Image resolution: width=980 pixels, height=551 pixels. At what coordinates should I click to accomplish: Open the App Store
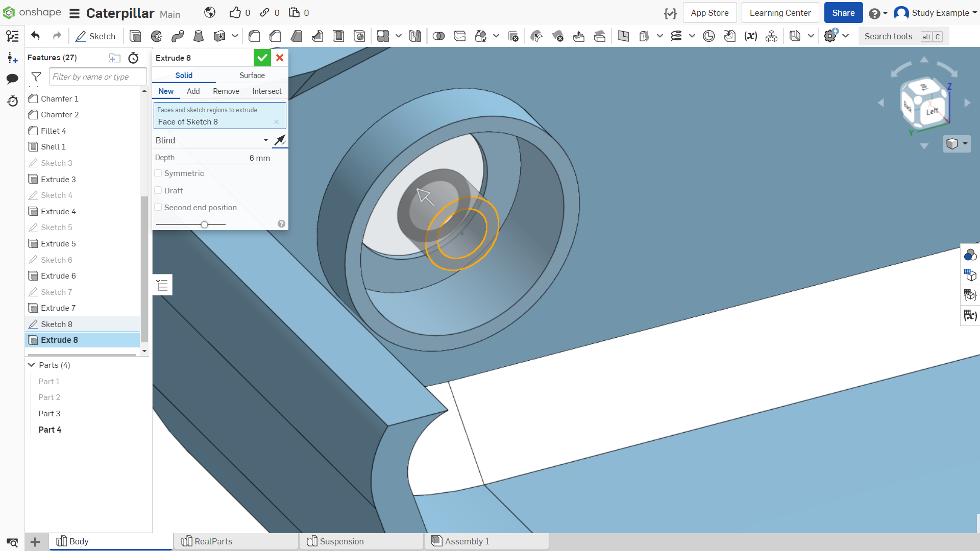[709, 13]
